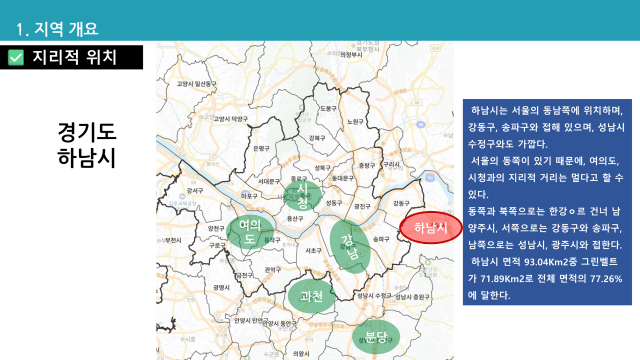Select the red 하남시 oval marker
The image size is (640, 360).
pos(431,228)
